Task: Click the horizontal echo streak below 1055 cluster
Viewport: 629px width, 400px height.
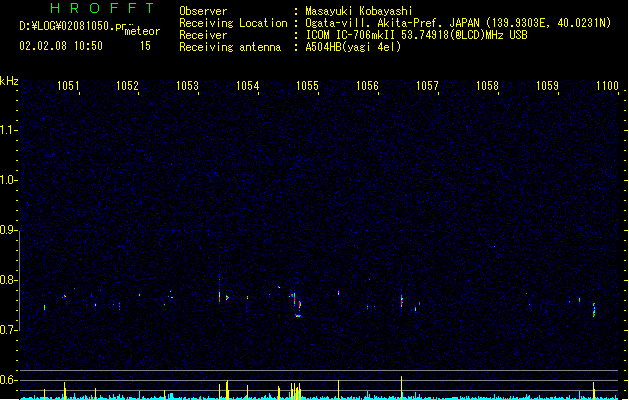Action: tap(298, 316)
